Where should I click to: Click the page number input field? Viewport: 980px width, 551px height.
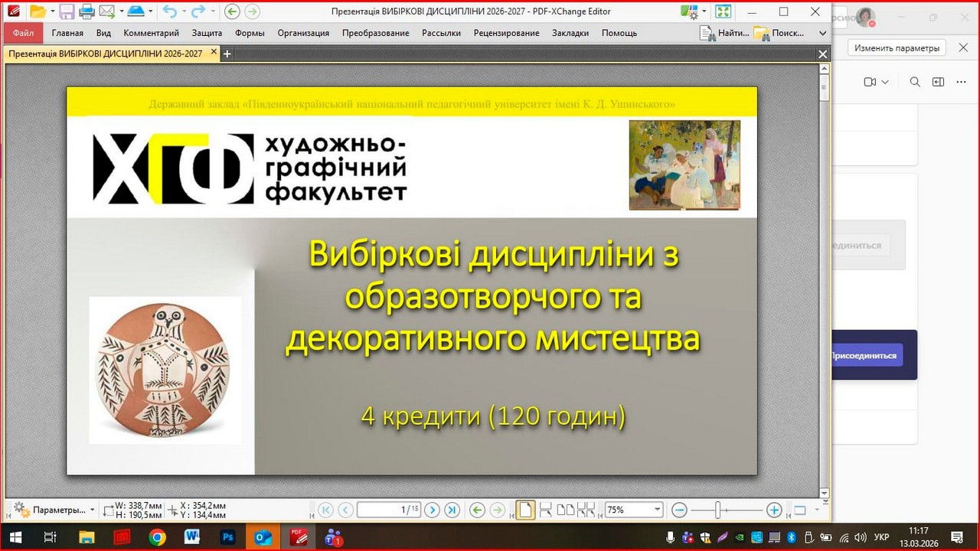tap(390, 510)
